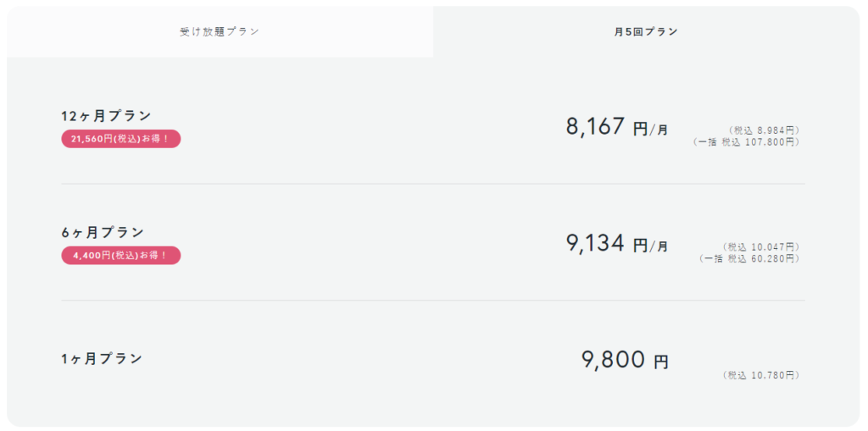This screenshot has width=868, height=431.
Task: Click the 9,134 monthly price figure
Action: point(595,244)
